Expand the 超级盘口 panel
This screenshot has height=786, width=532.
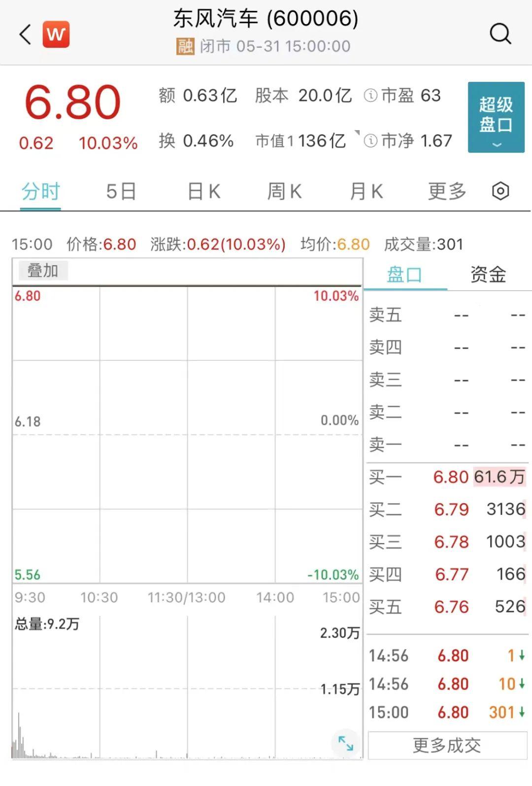click(496, 117)
